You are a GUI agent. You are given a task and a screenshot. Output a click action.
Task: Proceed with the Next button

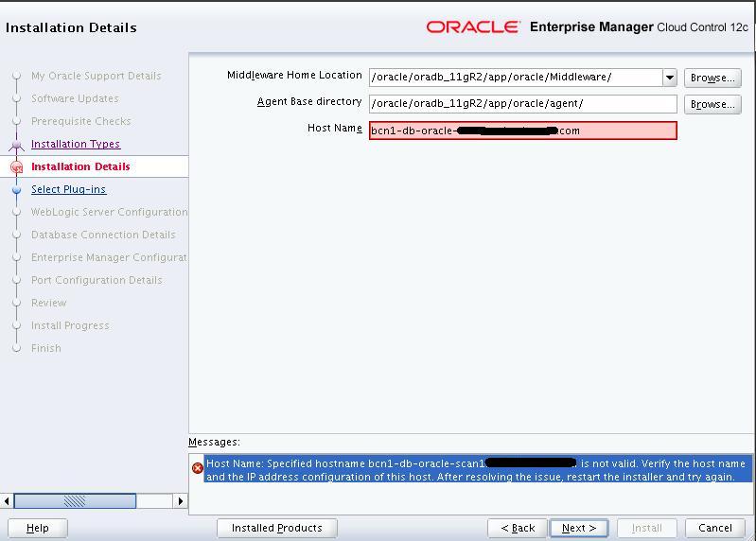pos(579,529)
